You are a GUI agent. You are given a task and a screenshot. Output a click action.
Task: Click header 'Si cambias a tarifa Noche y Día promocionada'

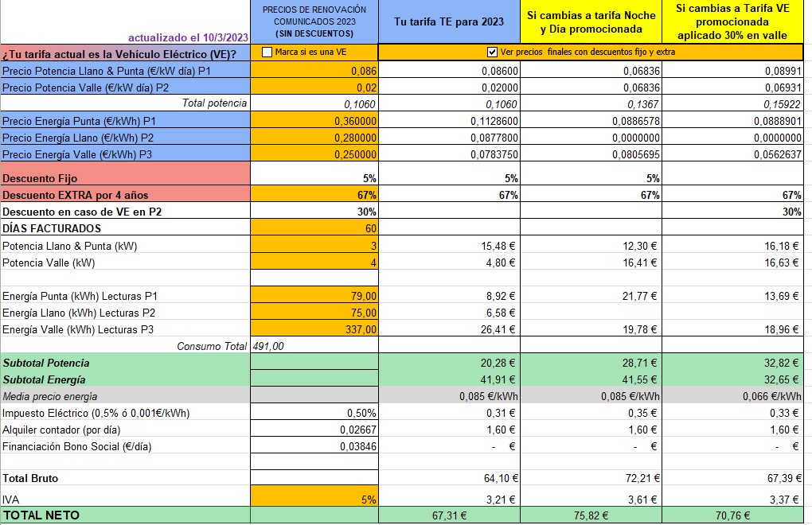[591, 22]
